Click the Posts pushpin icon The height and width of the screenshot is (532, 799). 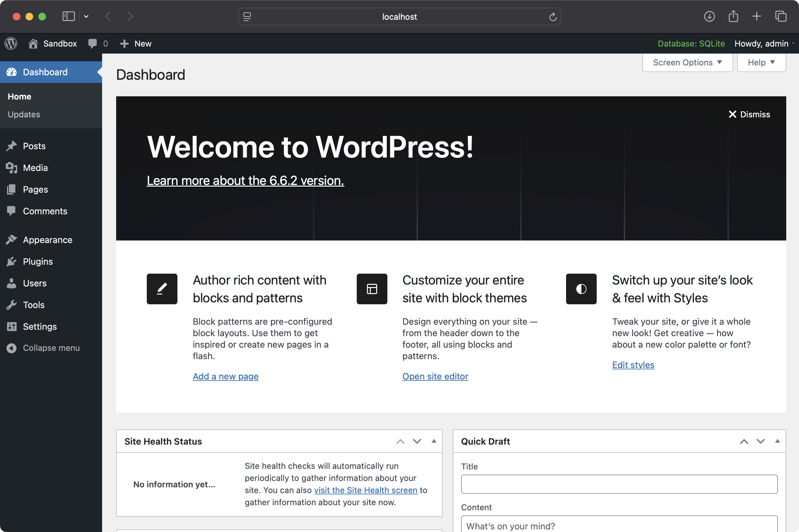(x=11, y=146)
